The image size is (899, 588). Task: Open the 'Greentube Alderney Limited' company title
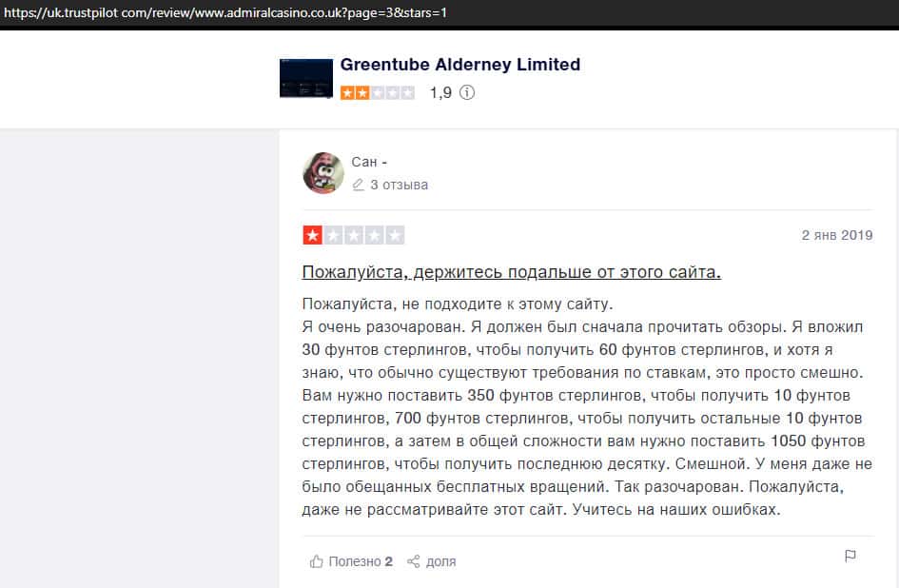(459, 65)
